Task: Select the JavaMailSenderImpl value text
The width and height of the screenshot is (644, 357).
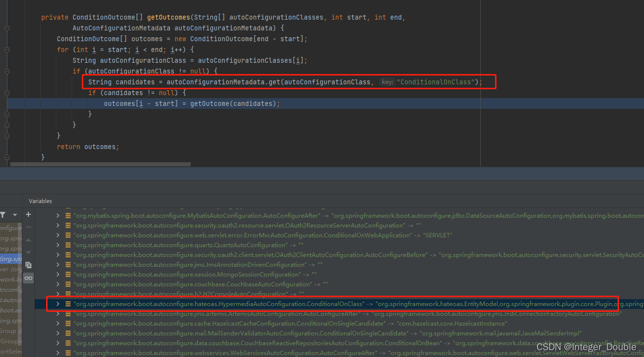Action: pyautogui.click(x=500, y=333)
